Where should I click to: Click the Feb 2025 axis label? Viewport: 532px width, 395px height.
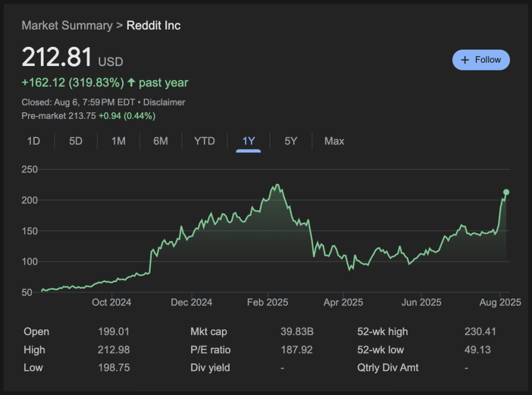click(267, 302)
